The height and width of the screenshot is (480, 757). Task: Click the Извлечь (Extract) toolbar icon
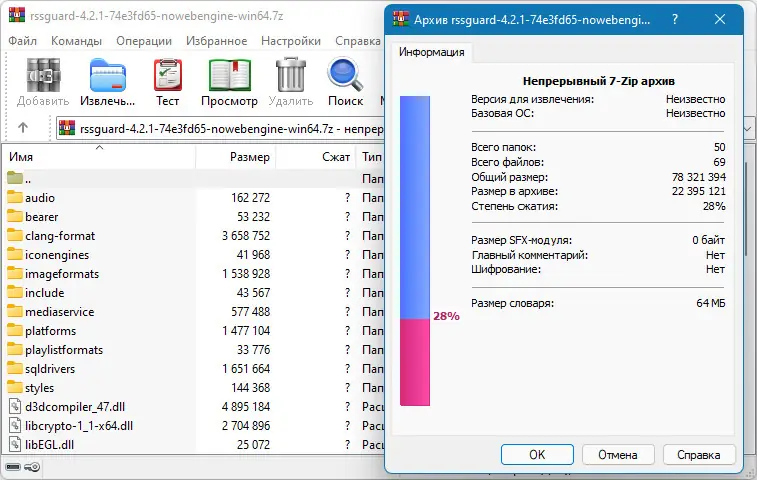click(x=108, y=75)
